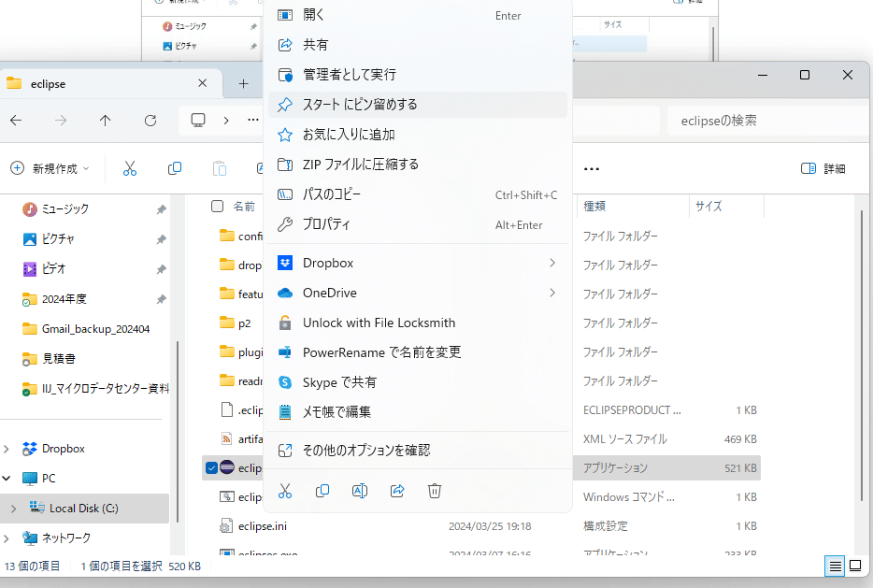Switch to large thumbnails view icon
Viewport: 873px width, 588px height.
tap(855, 566)
